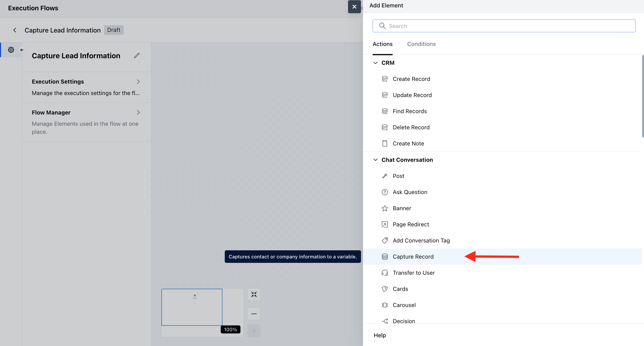Click the Ask Question mark icon
Image resolution: width=644 pixels, height=346 pixels.
[385, 192]
